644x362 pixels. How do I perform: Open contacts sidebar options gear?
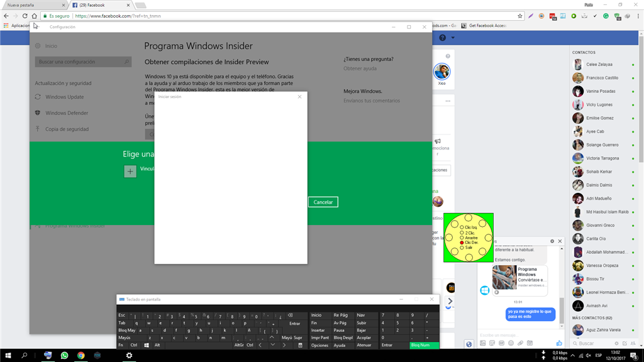[x=616, y=344]
